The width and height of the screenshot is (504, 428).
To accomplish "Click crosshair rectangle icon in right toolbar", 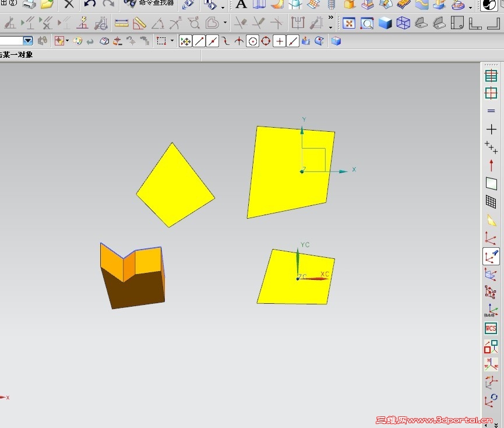I will tap(491, 93).
